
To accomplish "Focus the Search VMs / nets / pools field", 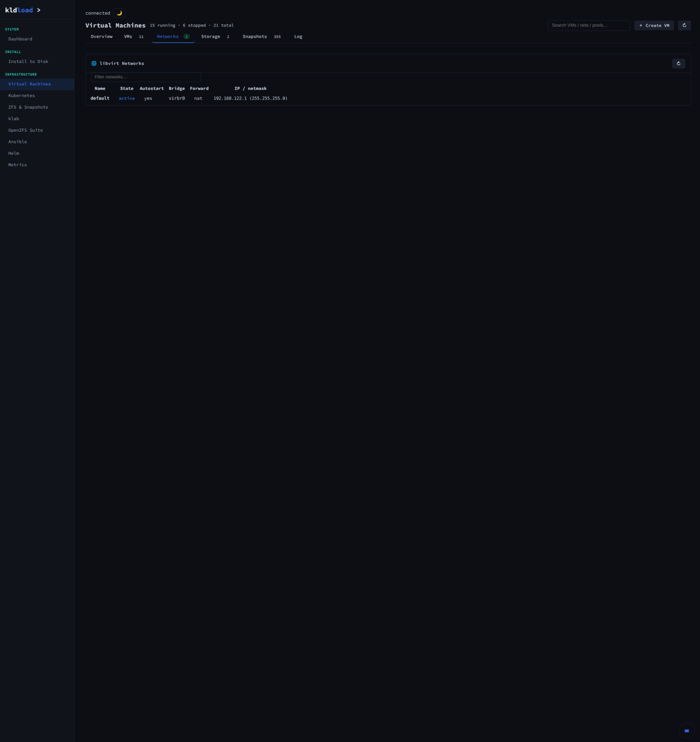I will click(589, 25).
